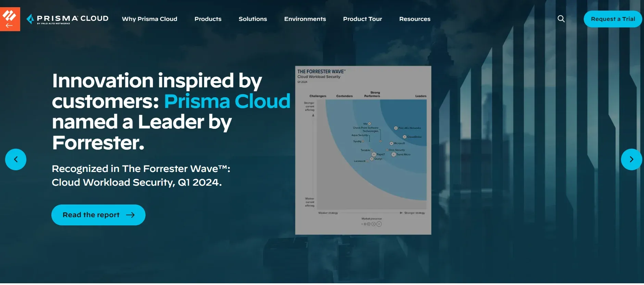Click the Read the report button
This screenshot has width=644, height=285.
[98, 215]
